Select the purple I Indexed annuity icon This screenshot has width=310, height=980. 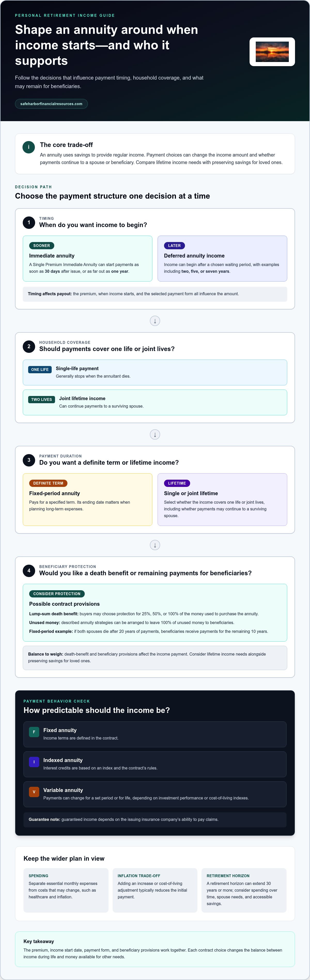click(x=34, y=762)
